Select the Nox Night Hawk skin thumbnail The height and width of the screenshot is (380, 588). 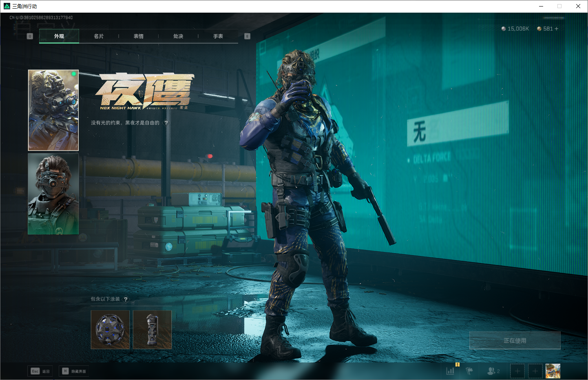click(53, 110)
